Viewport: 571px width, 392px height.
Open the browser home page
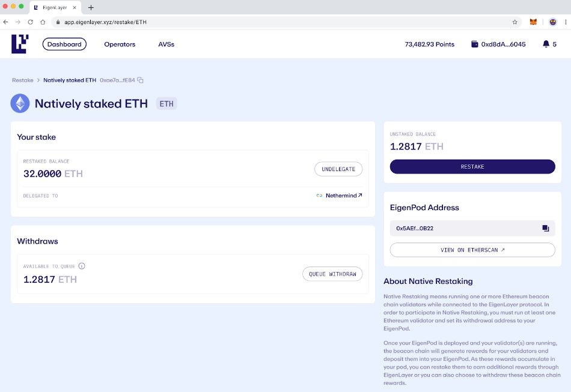coord(43,22)
